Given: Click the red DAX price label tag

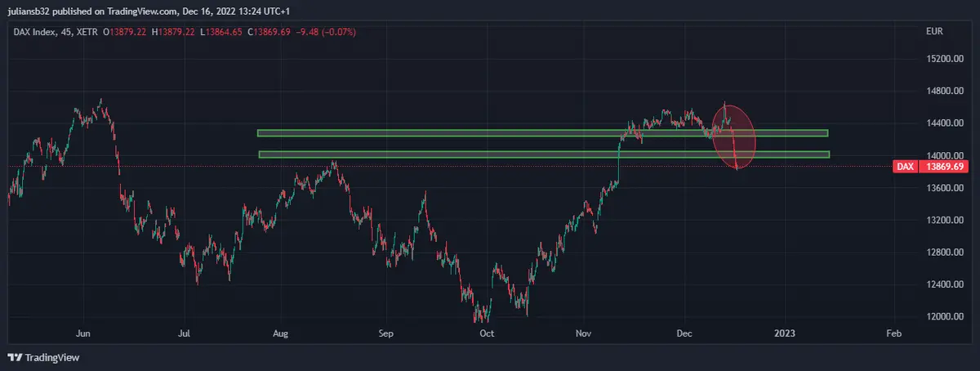Looking at the screenshot, I should pos(905,167).
